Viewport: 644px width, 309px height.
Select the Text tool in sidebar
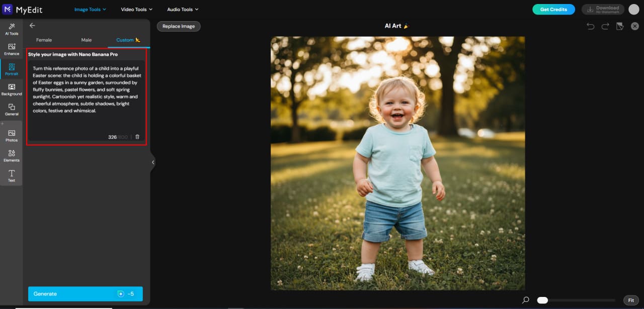(11, 176)
